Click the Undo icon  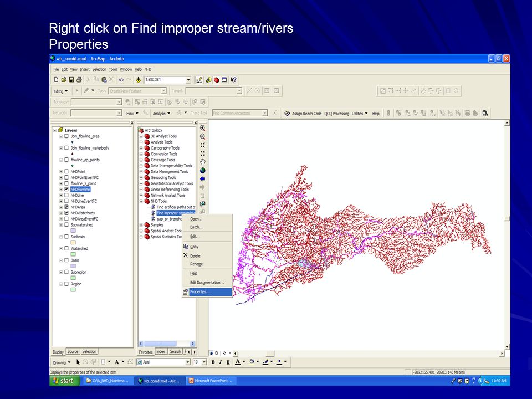121,80
